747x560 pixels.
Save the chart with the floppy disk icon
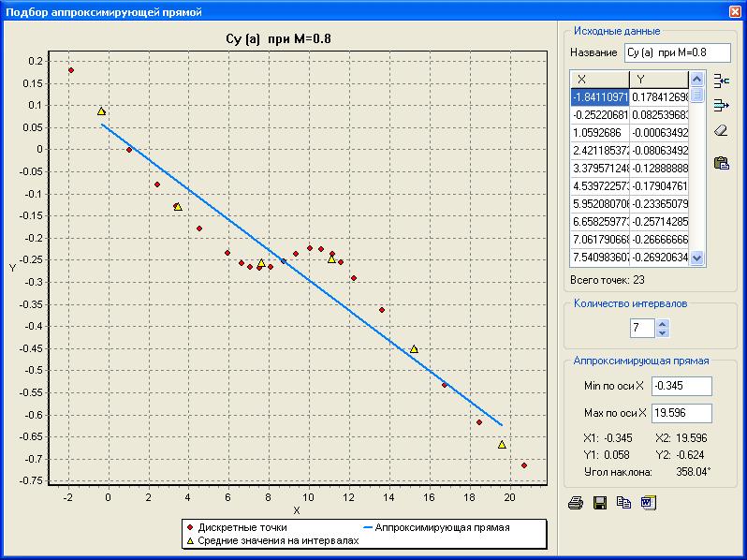coord(600,503)
